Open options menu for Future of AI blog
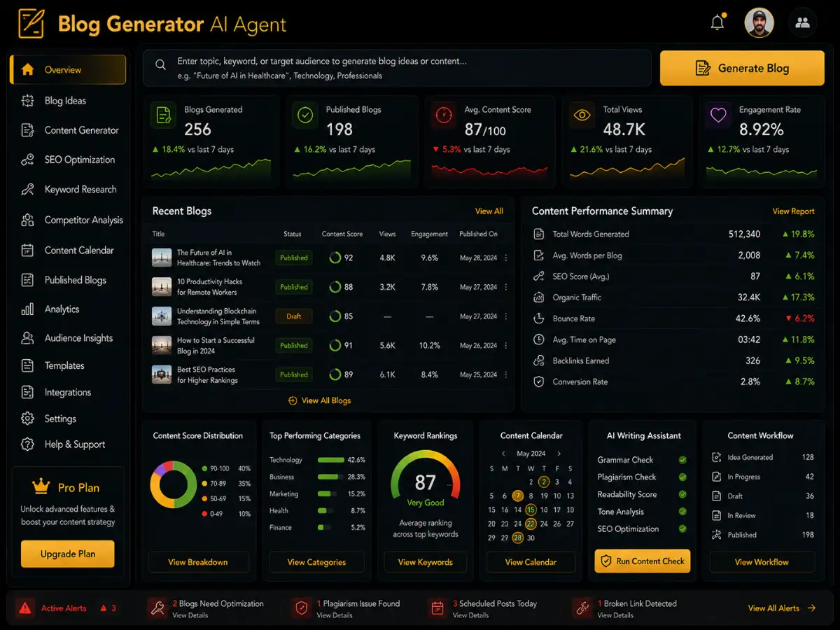The image size is (840, 630). (506, 258)
